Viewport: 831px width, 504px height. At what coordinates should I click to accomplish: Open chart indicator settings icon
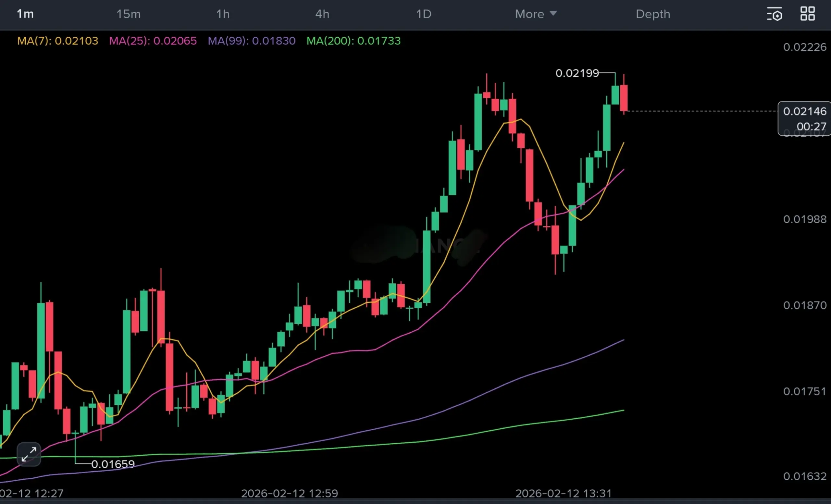[x=774, y=14]
